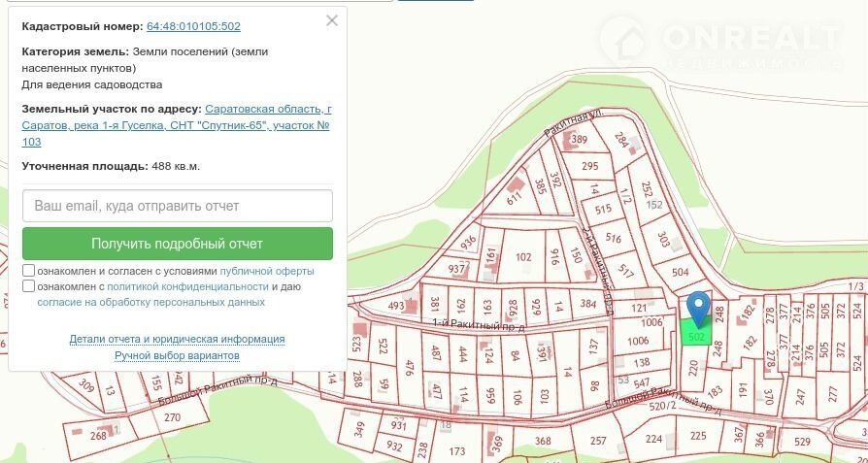868x463 pixels.
Task: Click parcel 270 on the map
Action: pyautogui.click(x=173, y=417)
